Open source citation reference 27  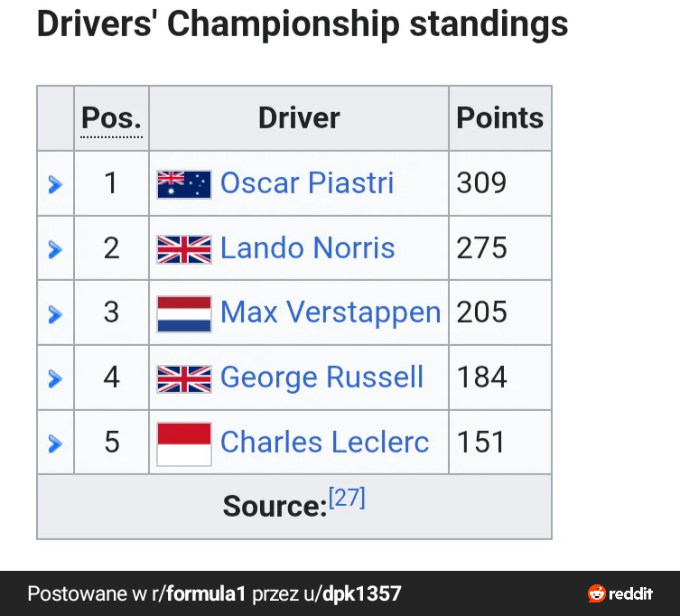click(x=347, y=498)
